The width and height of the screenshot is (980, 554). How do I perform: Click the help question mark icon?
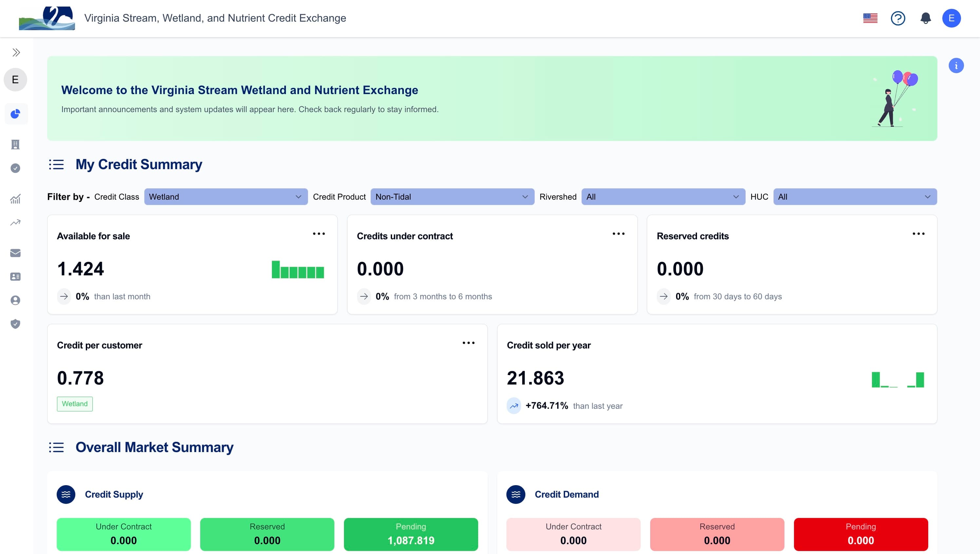click(898, 18)
